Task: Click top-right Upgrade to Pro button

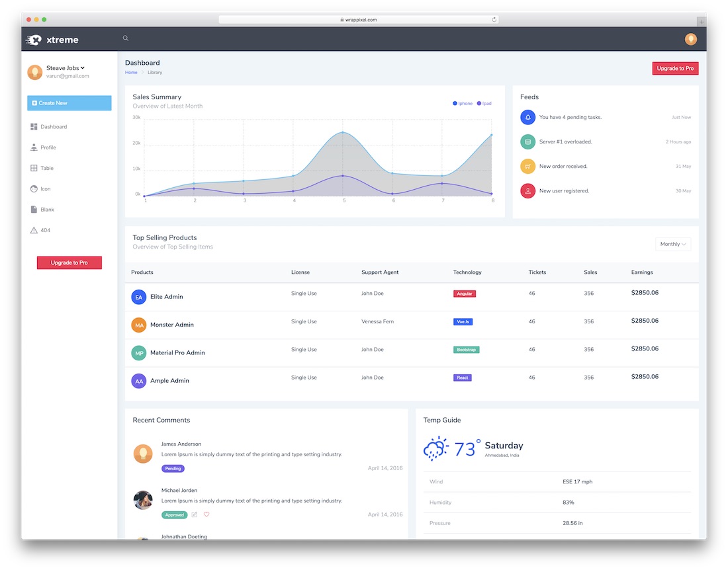Action: click(x=675, y=68)
